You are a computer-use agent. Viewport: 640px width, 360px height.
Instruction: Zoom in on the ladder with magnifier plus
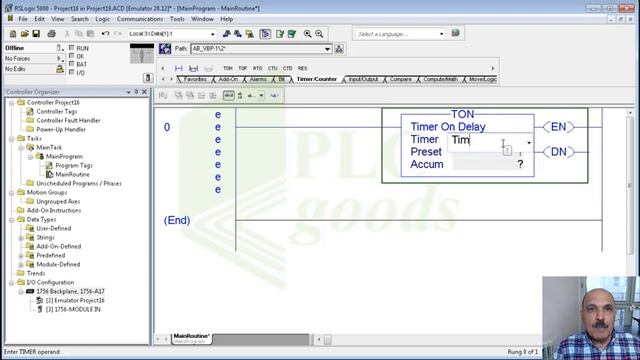(x=307, y=34)
